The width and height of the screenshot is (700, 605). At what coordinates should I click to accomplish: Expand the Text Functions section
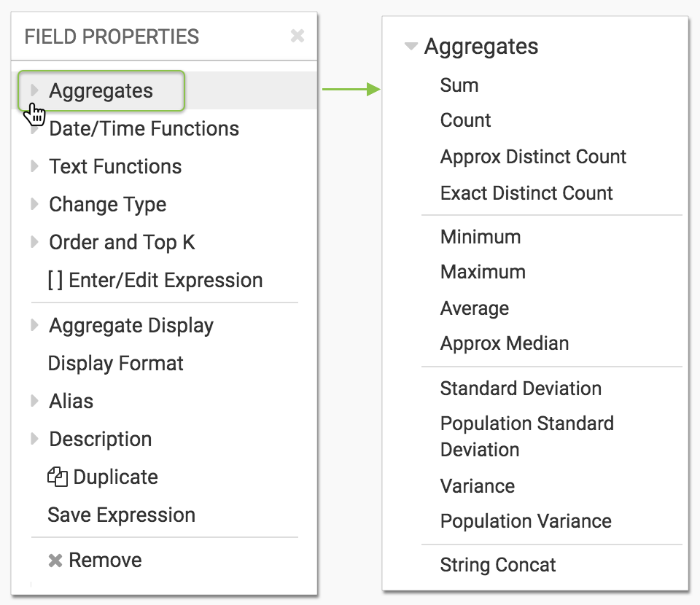[34, 166]
